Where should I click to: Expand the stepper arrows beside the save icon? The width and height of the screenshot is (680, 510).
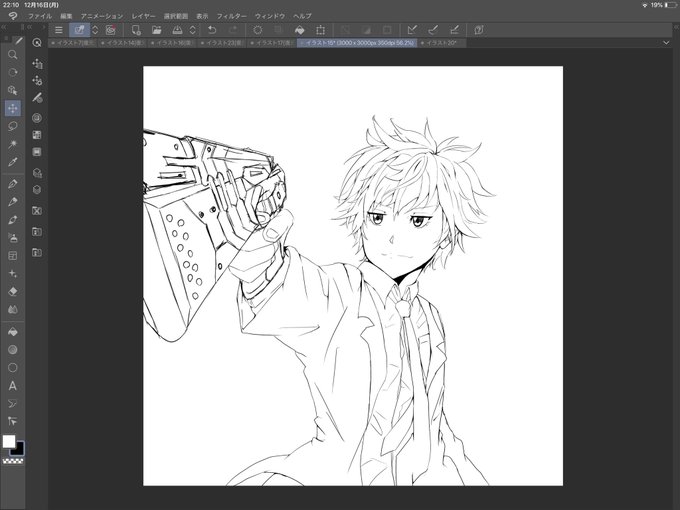(193, 30)
